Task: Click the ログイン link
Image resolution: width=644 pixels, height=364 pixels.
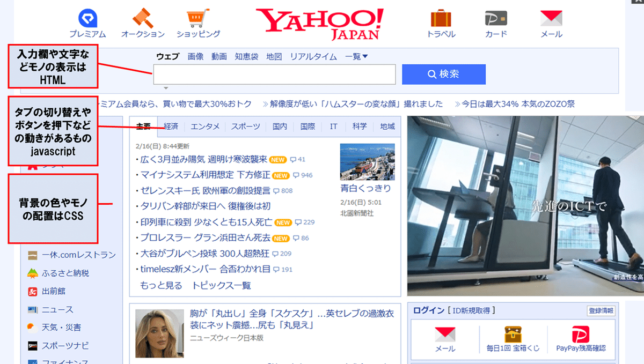Action: pos(429,310)
